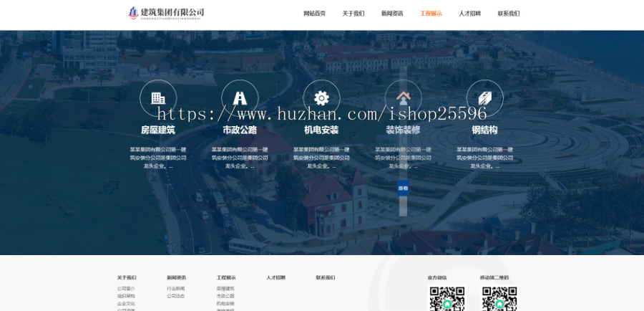Open the 机电安装 category heading
Viewport: 644px width, 311px height.
[x=321, y=130]
